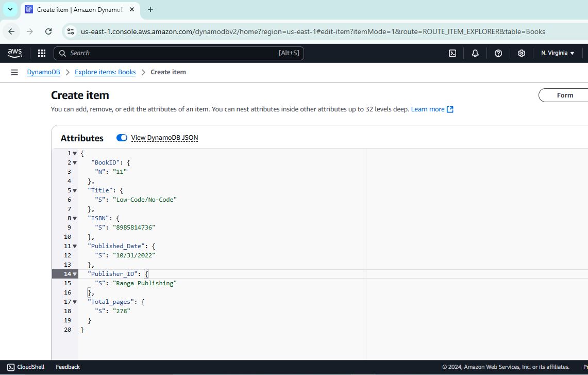The image size is (588, 375).
Task: Go to Explore items: Books breadcrumb
Action: coord(105,72)
